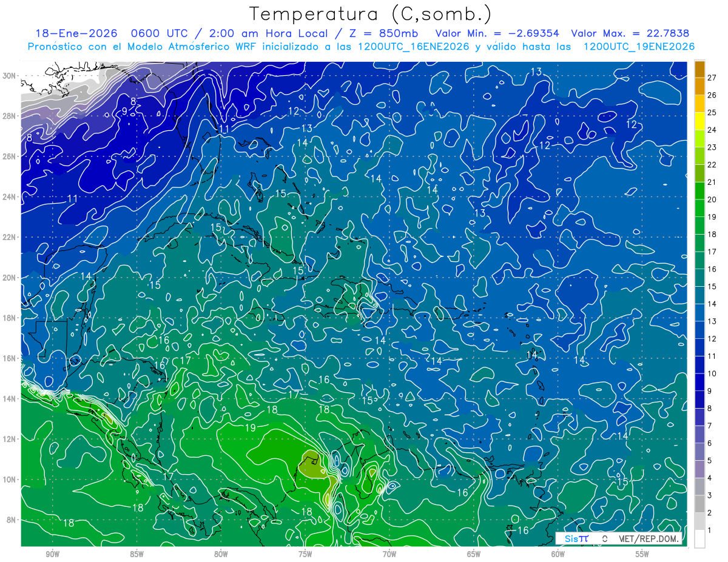
Task: Click the "90W" longitude axis label
Action: coord(52,554)
